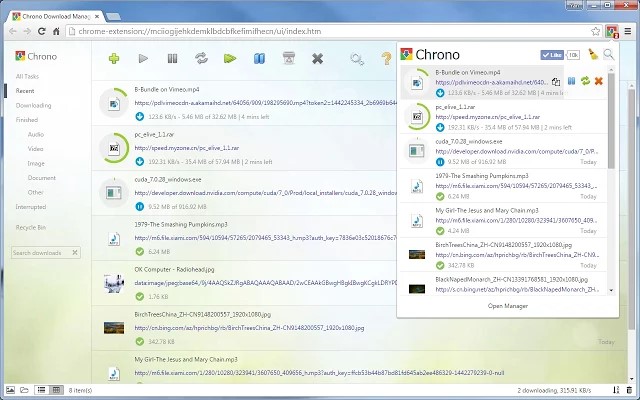Copy URL icon in B-Bundle popup row
This screenshot has height=400, width=640.
(556, 81)
